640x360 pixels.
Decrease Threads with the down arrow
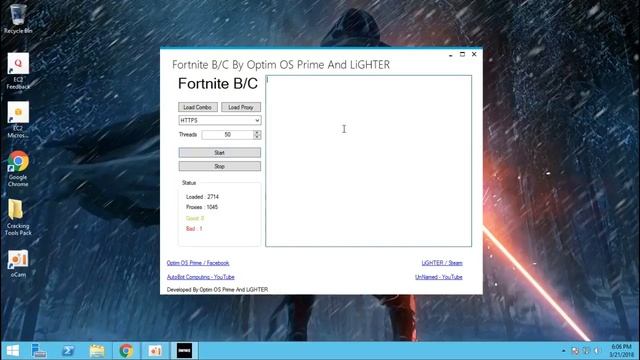(x=257, y=137)
